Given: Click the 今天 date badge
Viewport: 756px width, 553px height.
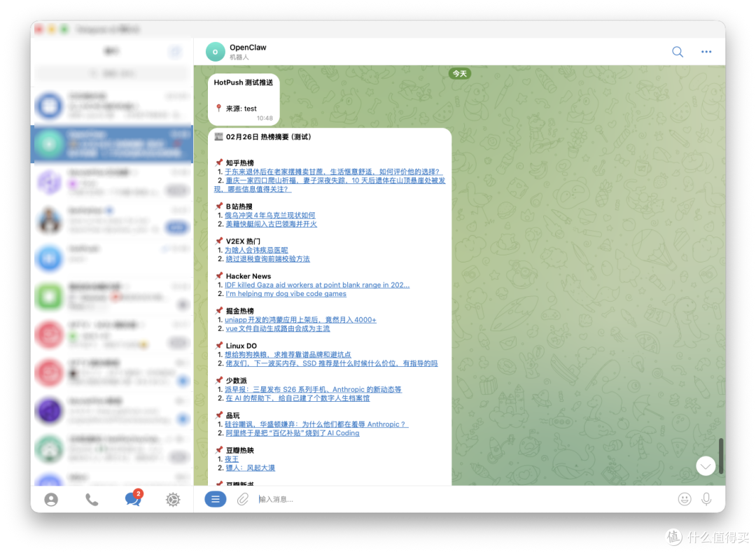Looking at the screenshot, I should (459, 73).
